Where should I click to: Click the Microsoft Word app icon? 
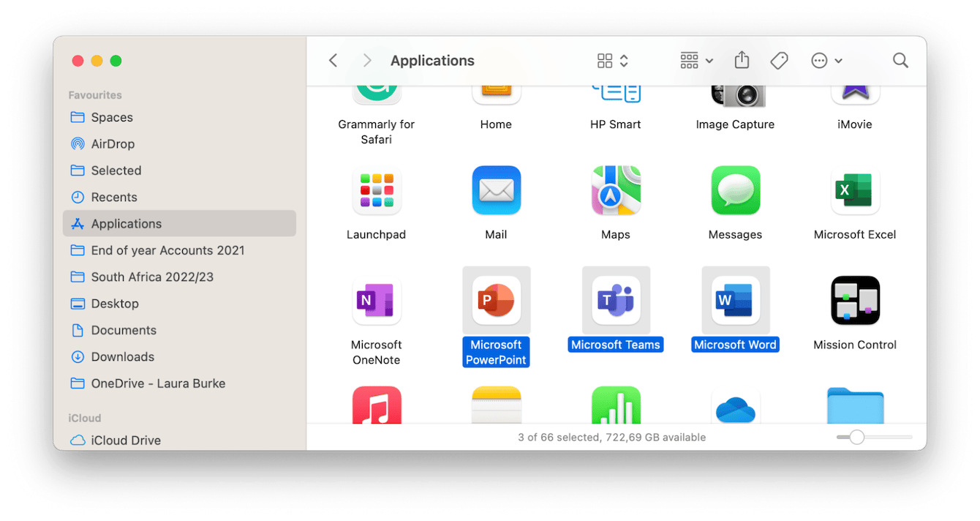pos(735,300)
